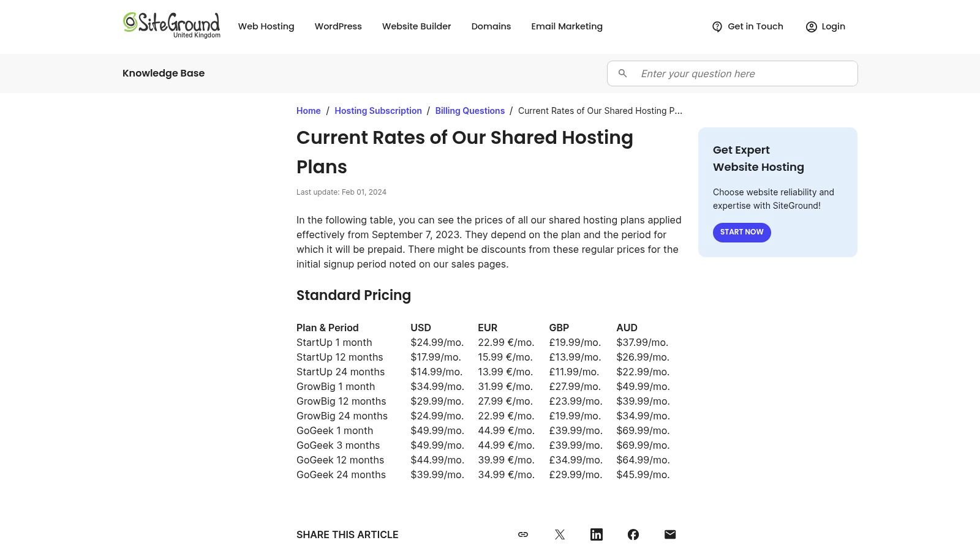Open the Email Marketing menu
This screenshot has height=551, width=980.
pyautogui.click(x=567, y=26)
